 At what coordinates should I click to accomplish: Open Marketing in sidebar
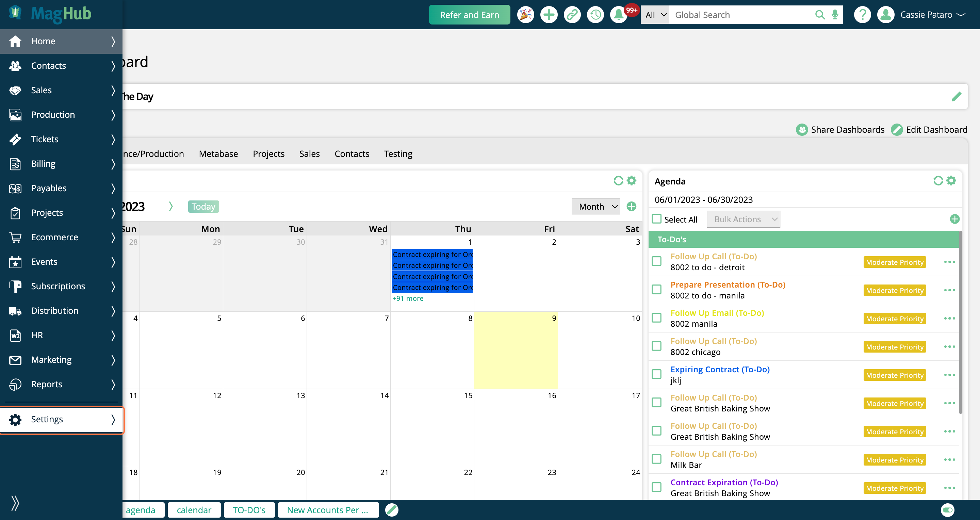pos(61,360)
